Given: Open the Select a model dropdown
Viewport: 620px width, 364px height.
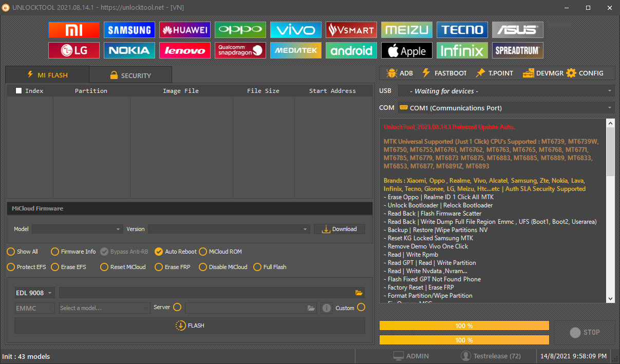Looking at the screenshot, I should tap(104, 308).
